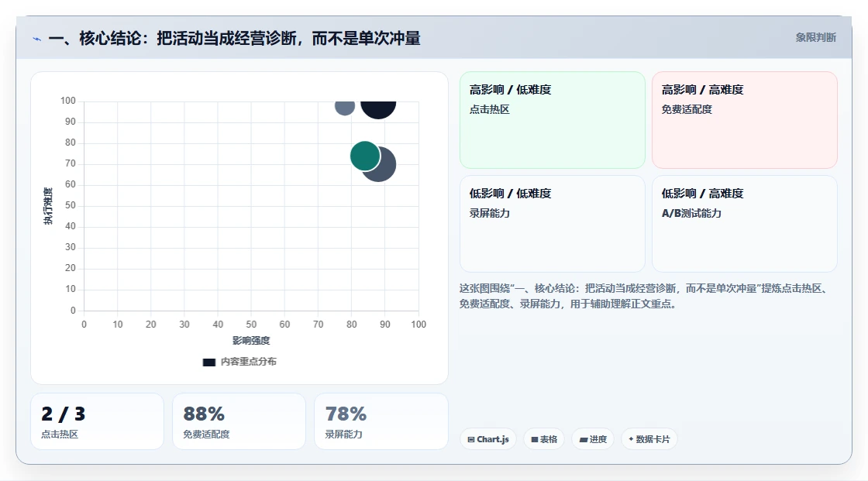Click the 数据卡片 tag chip
Image resolution: width=868 pixels, height=481 pixels.
(649, 439)
